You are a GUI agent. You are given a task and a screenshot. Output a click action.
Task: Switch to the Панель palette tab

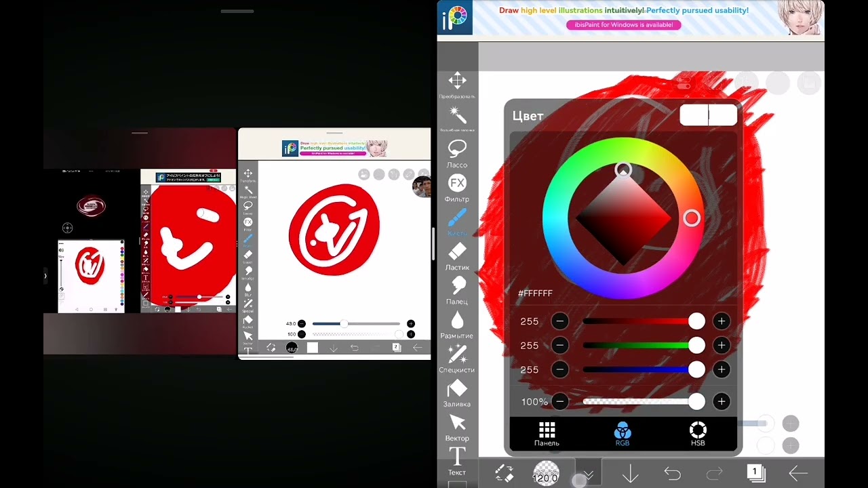tap(547, 434)
